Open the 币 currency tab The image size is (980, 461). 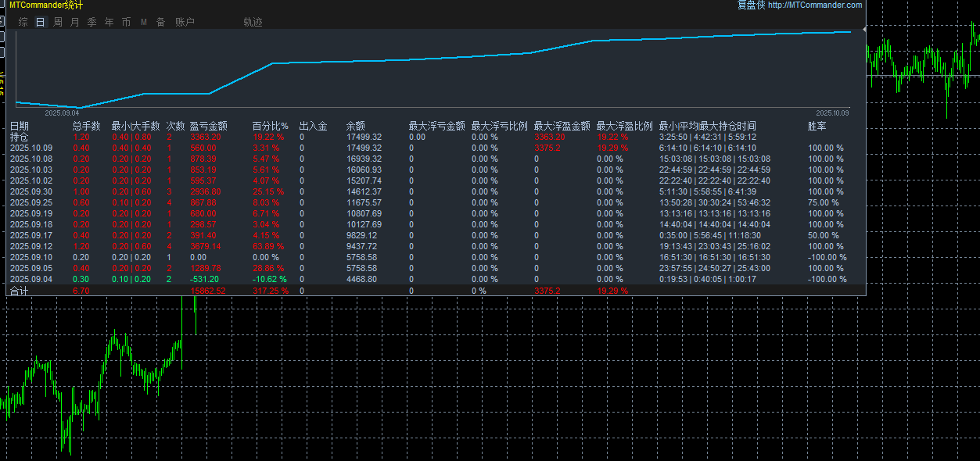pyautogui.click(x=127, y=23)
